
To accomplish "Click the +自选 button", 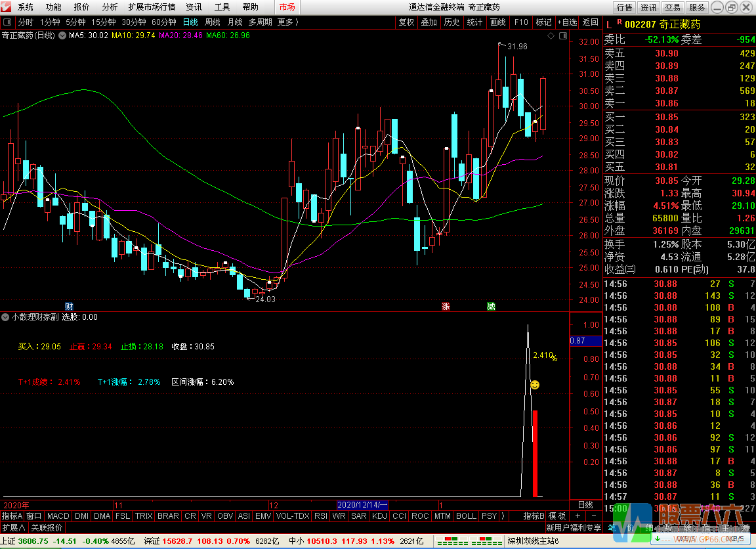I will pos(567,22).
